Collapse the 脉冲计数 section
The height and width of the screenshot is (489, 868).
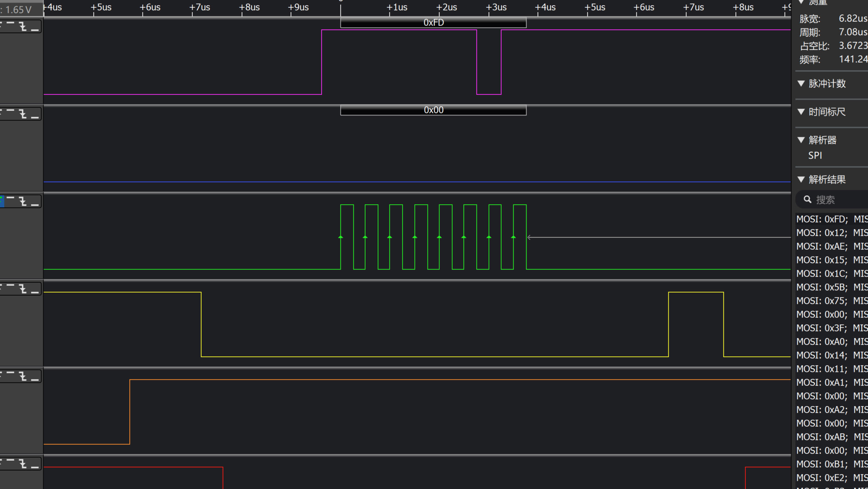[801, 83]
